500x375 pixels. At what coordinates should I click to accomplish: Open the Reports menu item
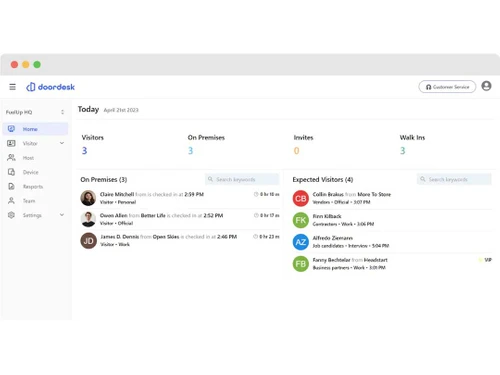33,186
